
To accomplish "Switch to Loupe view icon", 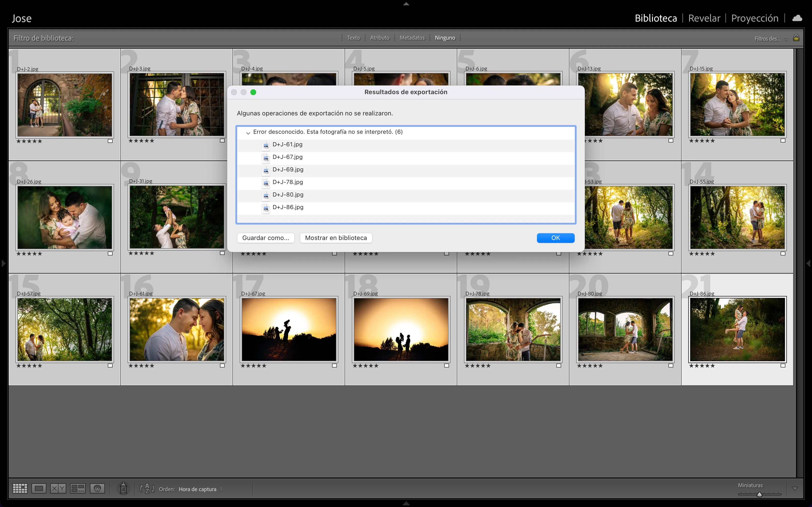I will [x=39, y=489].
